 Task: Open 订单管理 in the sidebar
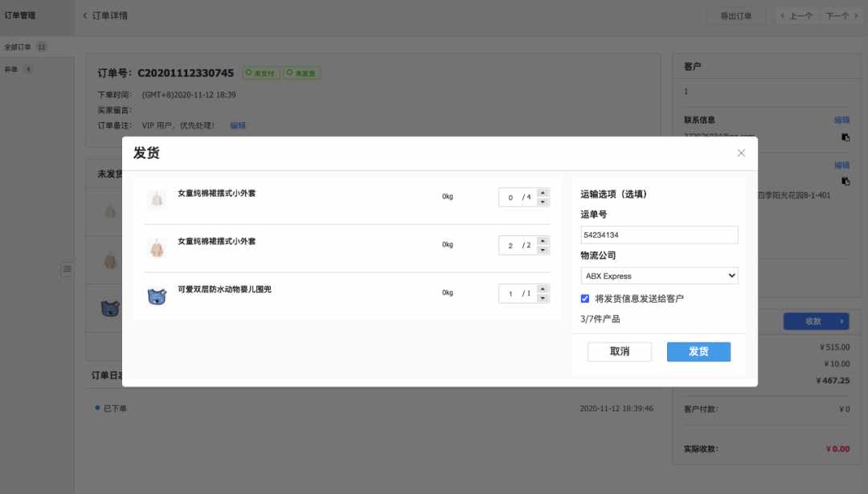pos(20,15)
